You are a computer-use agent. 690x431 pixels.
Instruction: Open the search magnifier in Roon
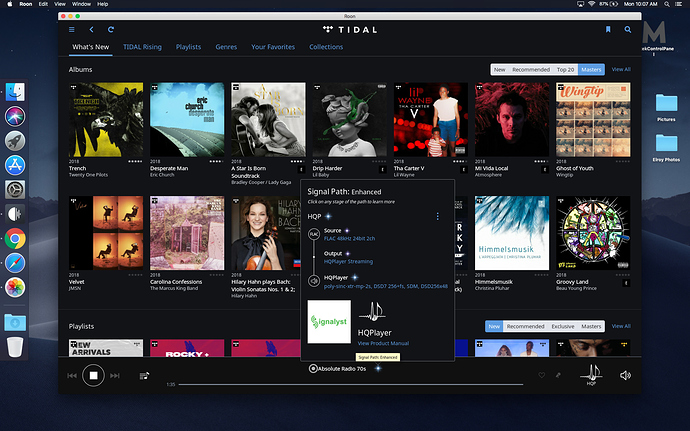click(628, 29)
